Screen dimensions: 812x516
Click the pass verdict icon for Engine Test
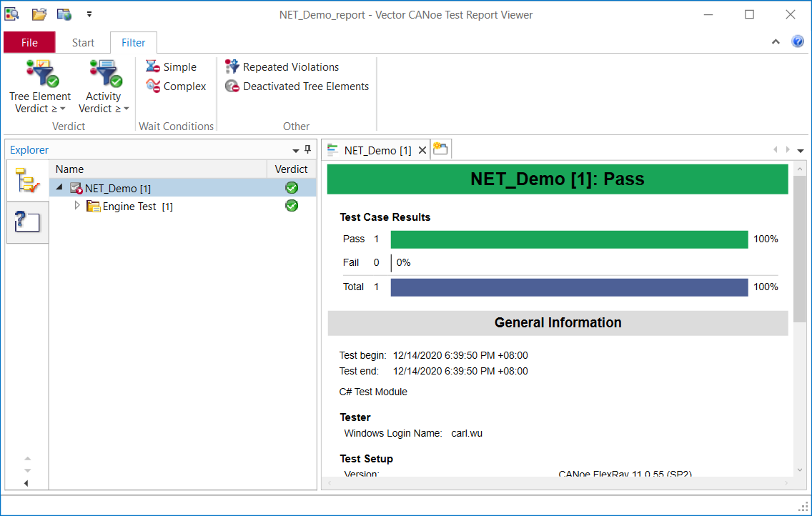pos(292,205)
